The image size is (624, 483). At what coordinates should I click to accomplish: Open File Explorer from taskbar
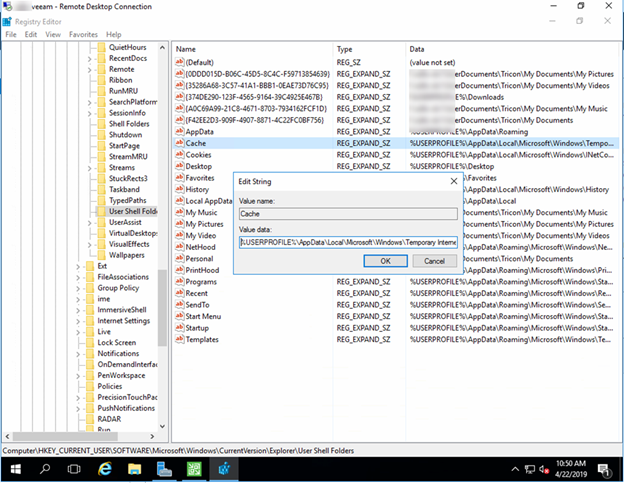135,469
